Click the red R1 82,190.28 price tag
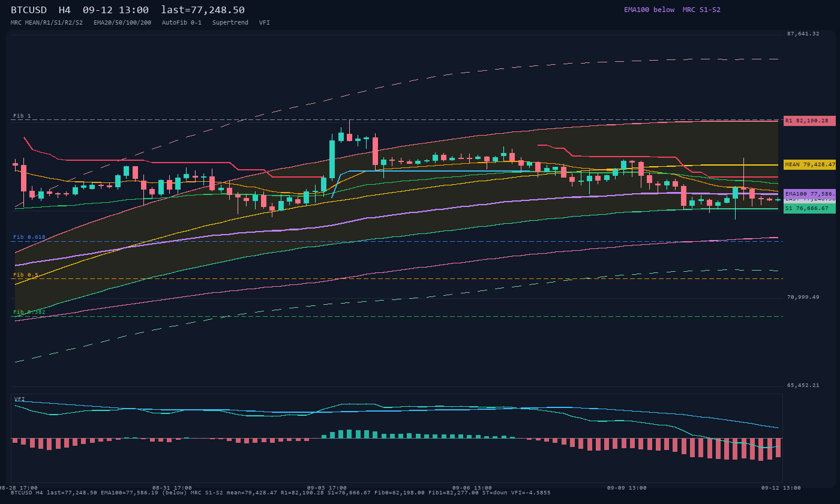This screenshot has height=504, width=840. coord(809,121)
